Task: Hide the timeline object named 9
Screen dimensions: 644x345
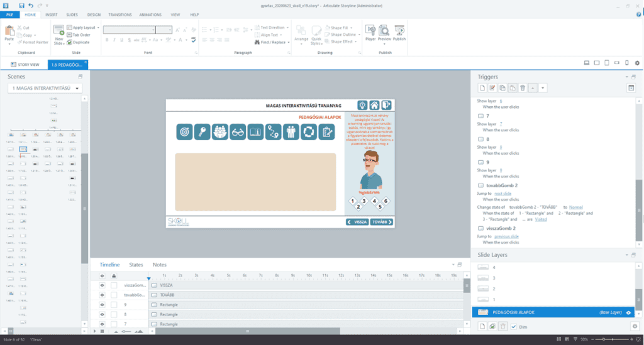Action: (x=103, y=305)
